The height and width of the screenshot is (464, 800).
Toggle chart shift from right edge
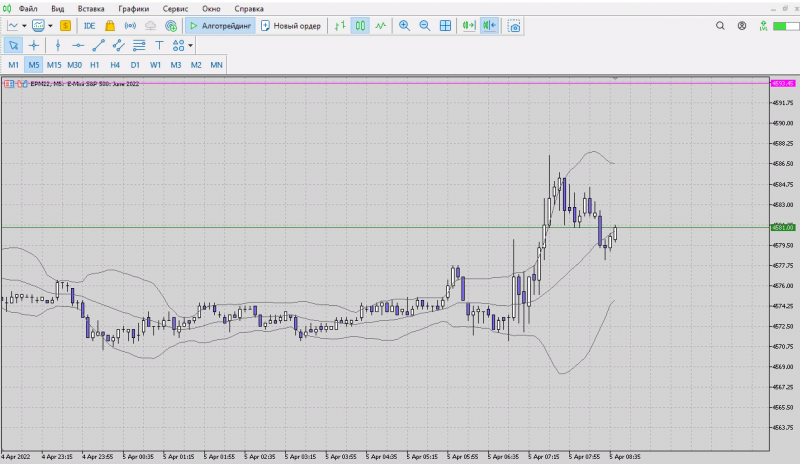point(489,26)
